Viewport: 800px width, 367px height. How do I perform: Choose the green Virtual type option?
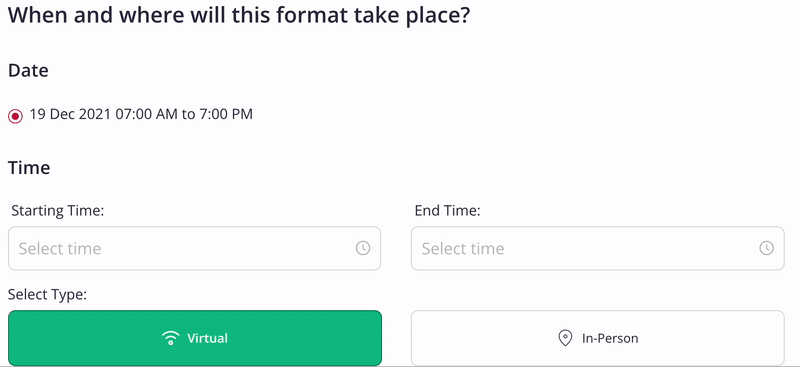pos(195,338)
